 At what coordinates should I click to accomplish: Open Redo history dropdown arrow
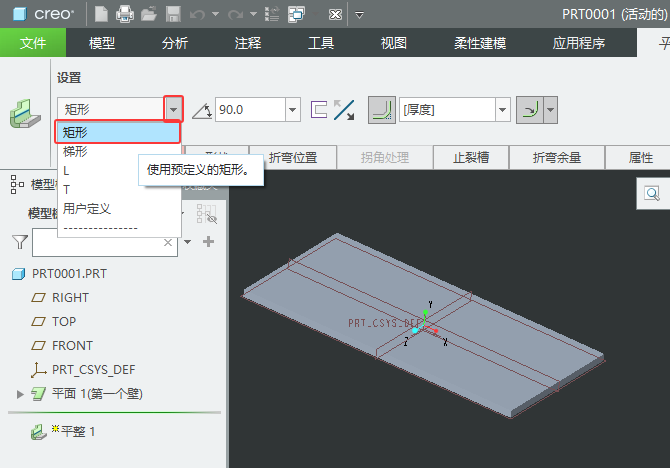coord(253,15)
